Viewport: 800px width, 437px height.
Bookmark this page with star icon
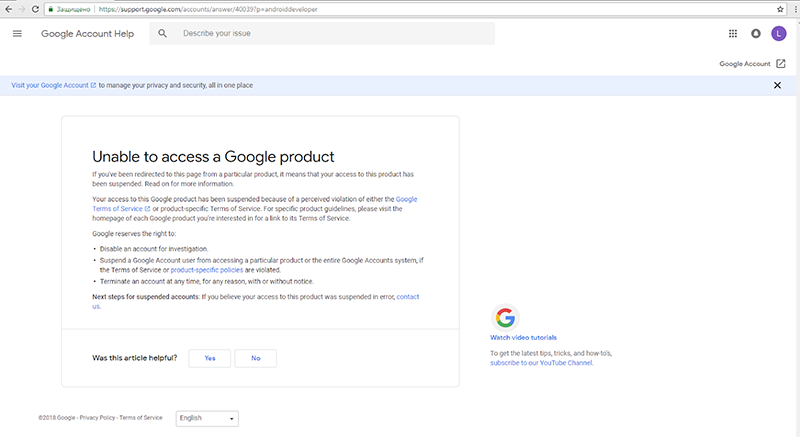780,9
